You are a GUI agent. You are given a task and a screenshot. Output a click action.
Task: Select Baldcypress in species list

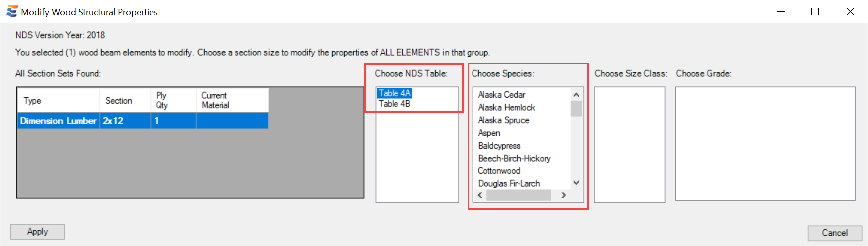[x=499, y=146]
